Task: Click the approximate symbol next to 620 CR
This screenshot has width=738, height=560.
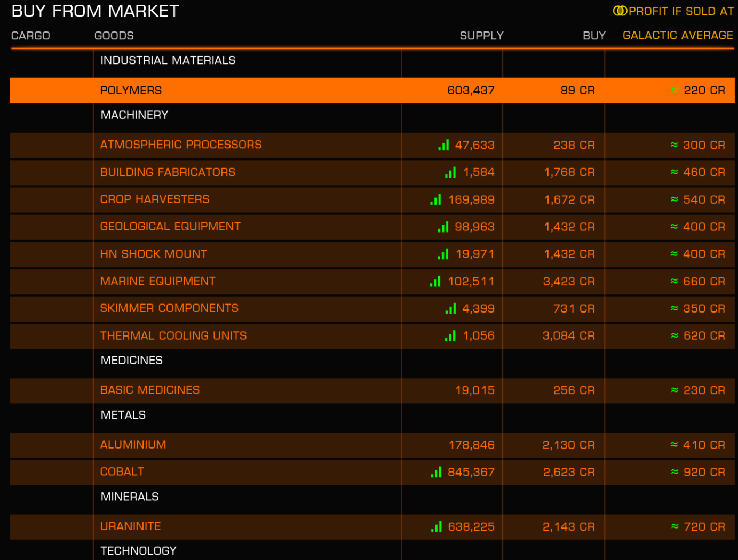Action: (674, 335)
